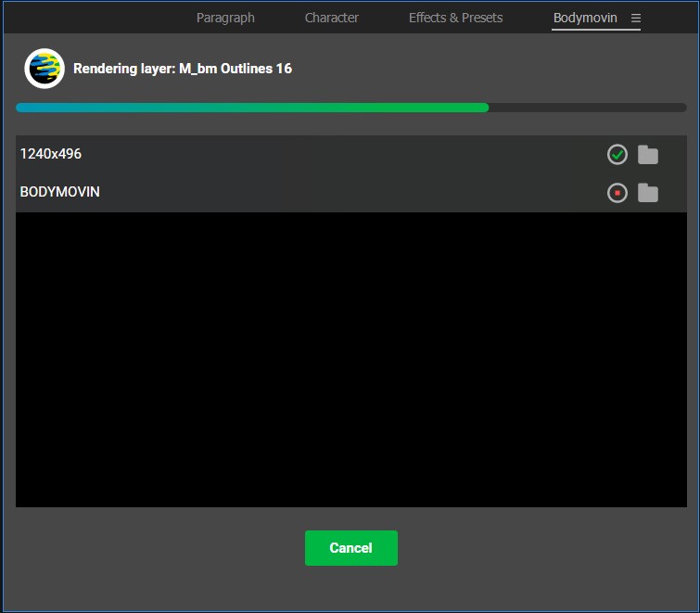Switch to the Paragraph tab
This screenshot has width=700, height=613.
225,18
